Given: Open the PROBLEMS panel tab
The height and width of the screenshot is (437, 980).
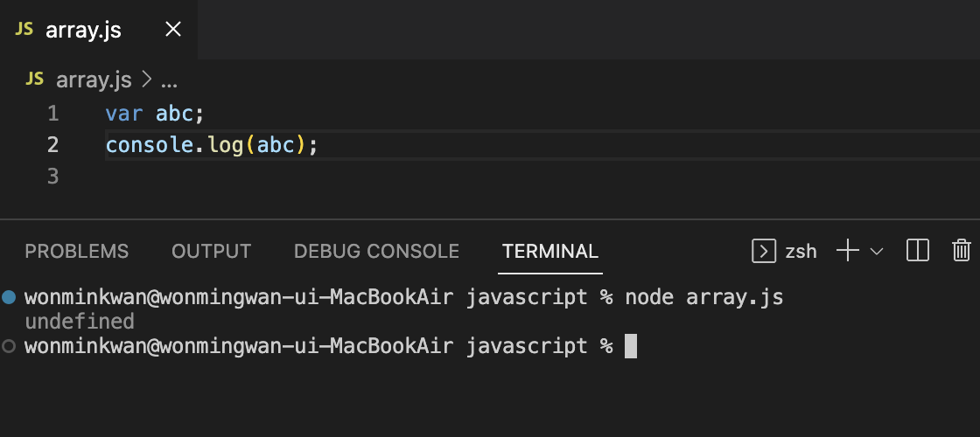Looking at the screenshot, I should pyautogui.click(x=77, y=252).
